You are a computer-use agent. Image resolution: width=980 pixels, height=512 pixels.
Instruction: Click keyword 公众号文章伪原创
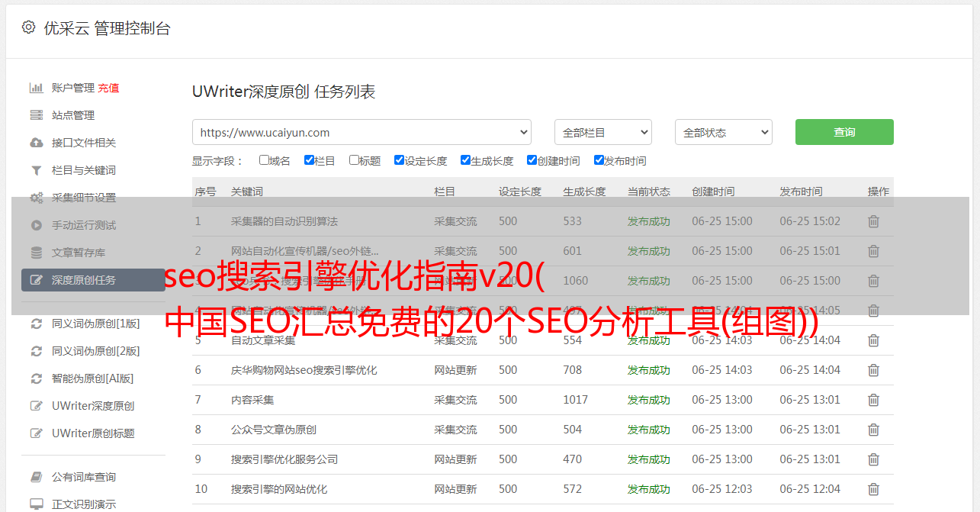click(x=274, y=430)
